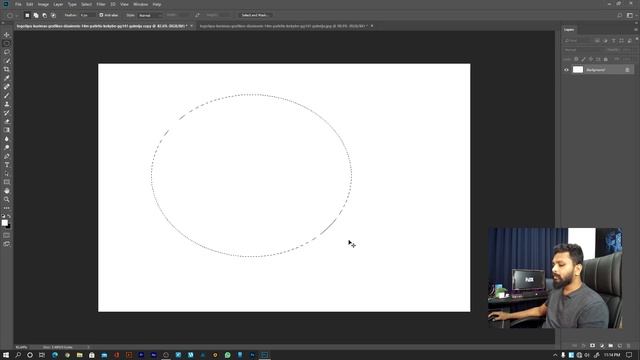
Task: Open WhatsApp from the taskbar
Action: pyautogui.click(x=227, y=355)
